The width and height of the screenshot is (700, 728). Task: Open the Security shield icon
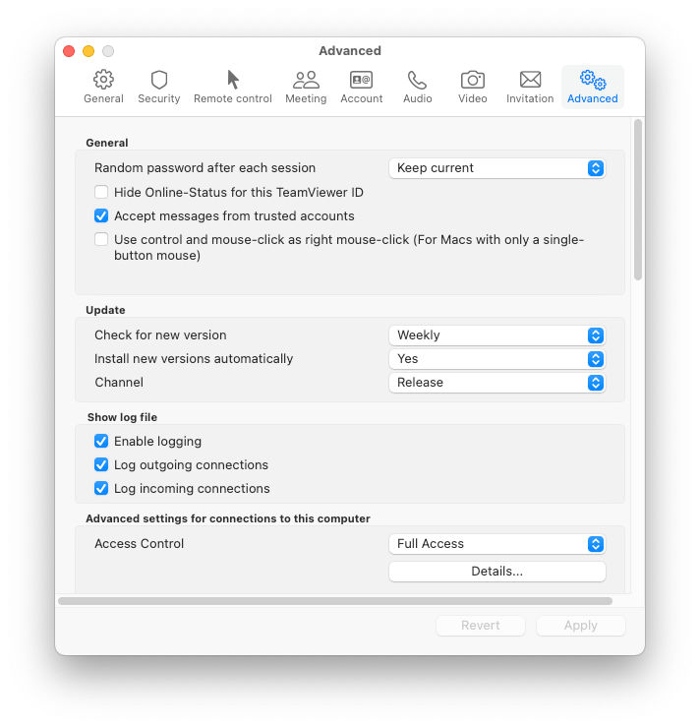(x=159, y=80)
